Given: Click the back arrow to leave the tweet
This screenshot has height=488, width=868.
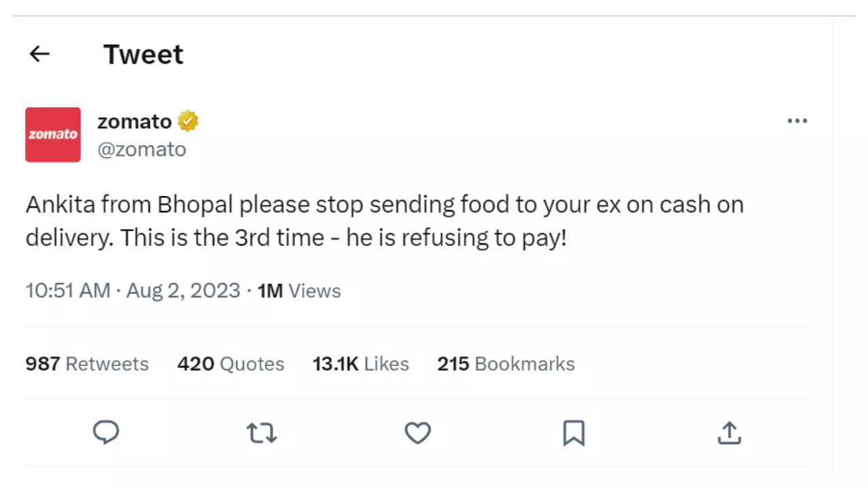Looking at the screenshot, I should (x=39, y=54).
